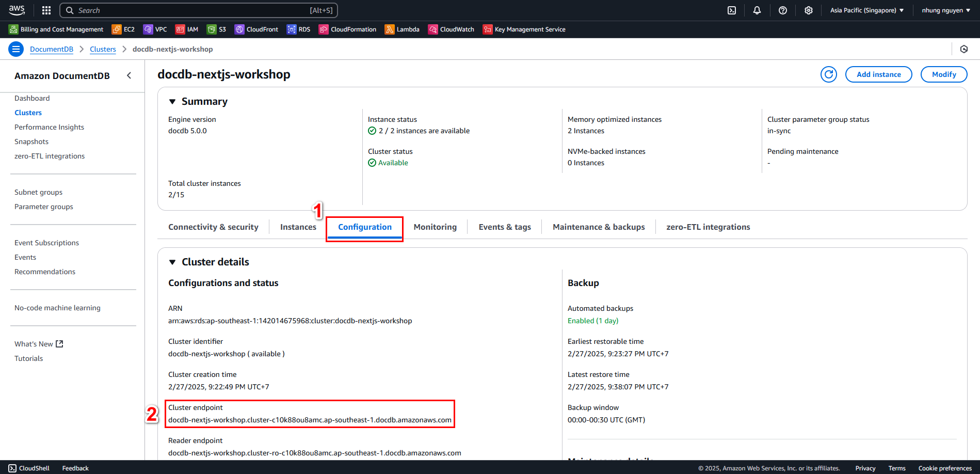Open the hexagon preferences icon at right
This screenshot has width=980, height=474.
pyautogui.click(x=964, y=49)
